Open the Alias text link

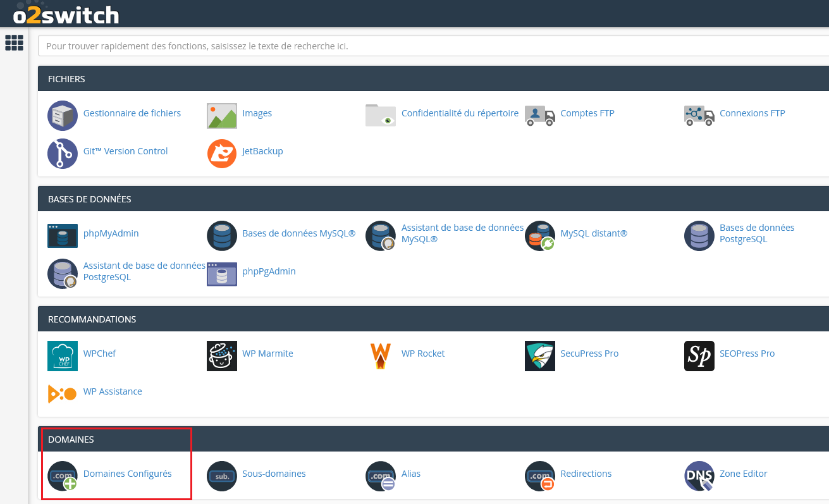point(411,474)
